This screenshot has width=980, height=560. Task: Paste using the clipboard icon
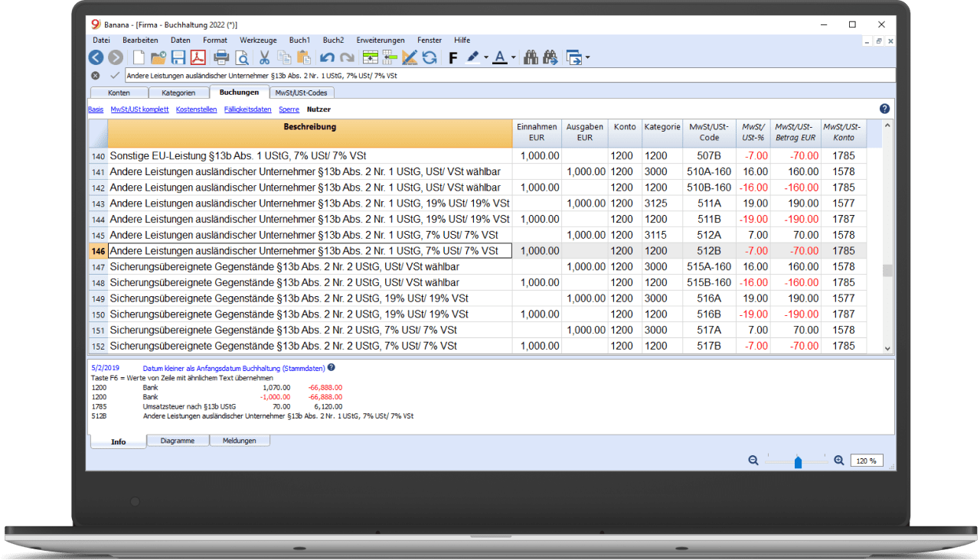click(304, 57)
